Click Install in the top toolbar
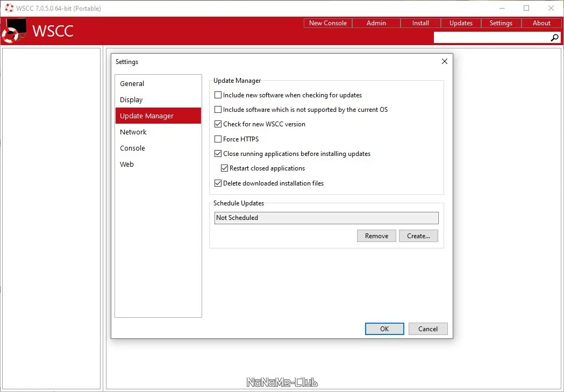Image resolution: width=564 pixels, height=392 pixels. click(x=420, y=23)
